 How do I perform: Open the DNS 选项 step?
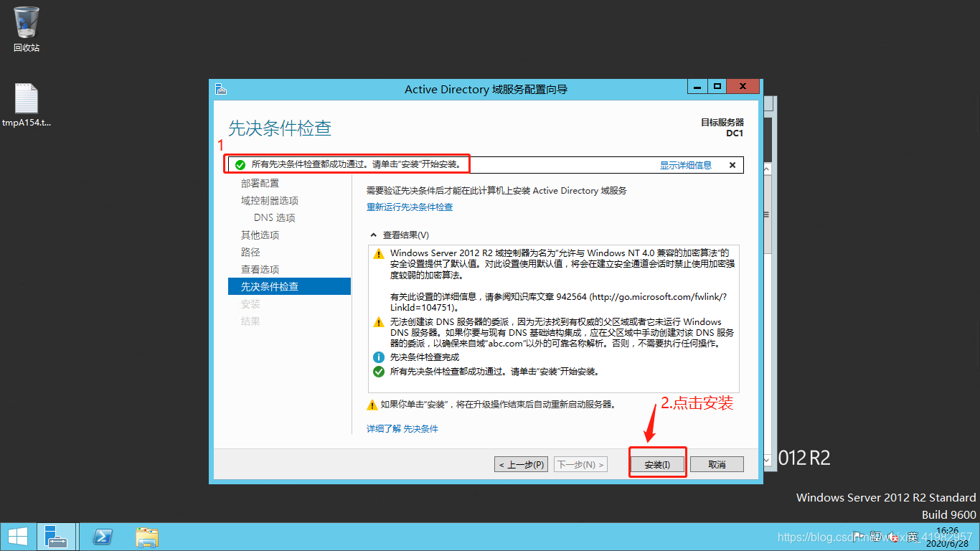point(274,218)
